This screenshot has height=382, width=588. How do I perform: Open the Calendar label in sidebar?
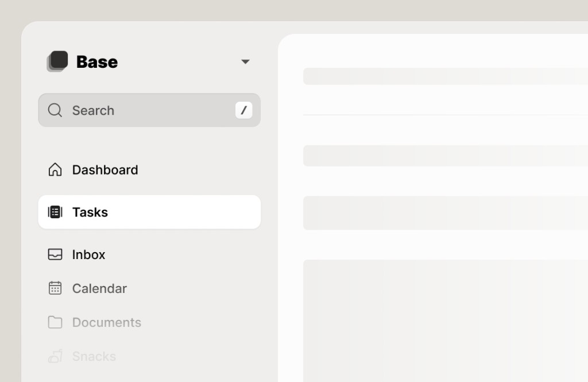tap(99, 288)
